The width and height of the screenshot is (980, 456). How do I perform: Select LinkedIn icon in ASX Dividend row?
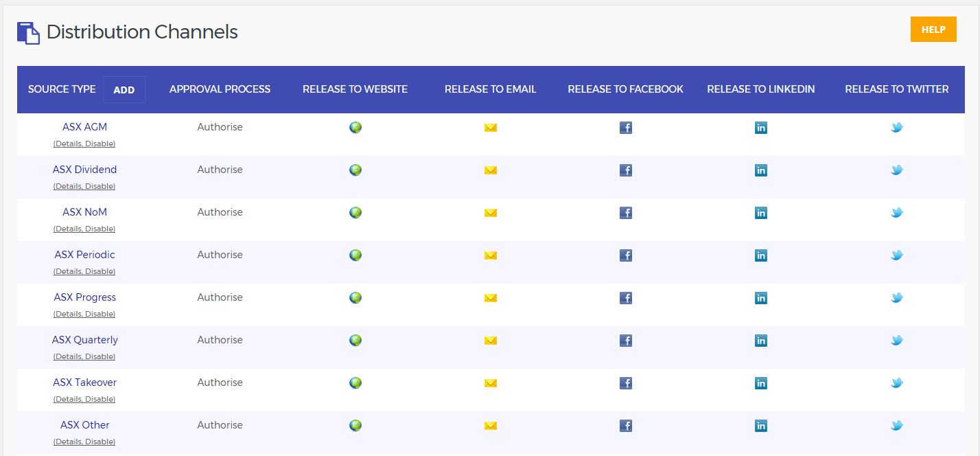tap(761, 170)
